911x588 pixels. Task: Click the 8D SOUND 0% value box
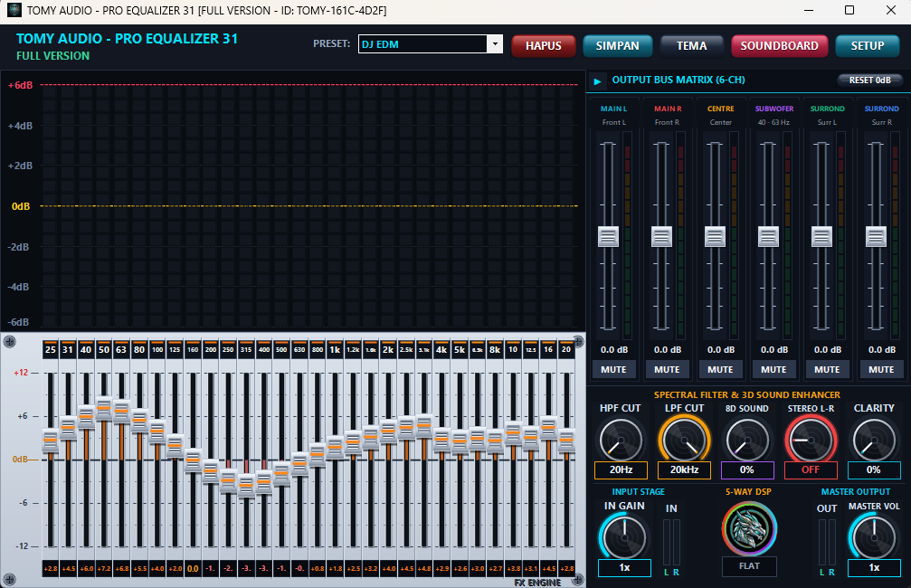coord(747,469)
